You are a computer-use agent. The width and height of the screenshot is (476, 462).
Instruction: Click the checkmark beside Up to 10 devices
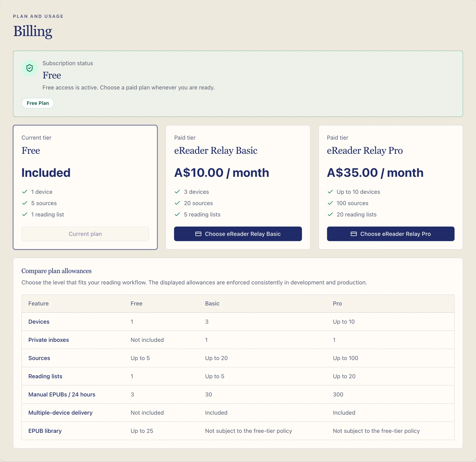[330, 192]
